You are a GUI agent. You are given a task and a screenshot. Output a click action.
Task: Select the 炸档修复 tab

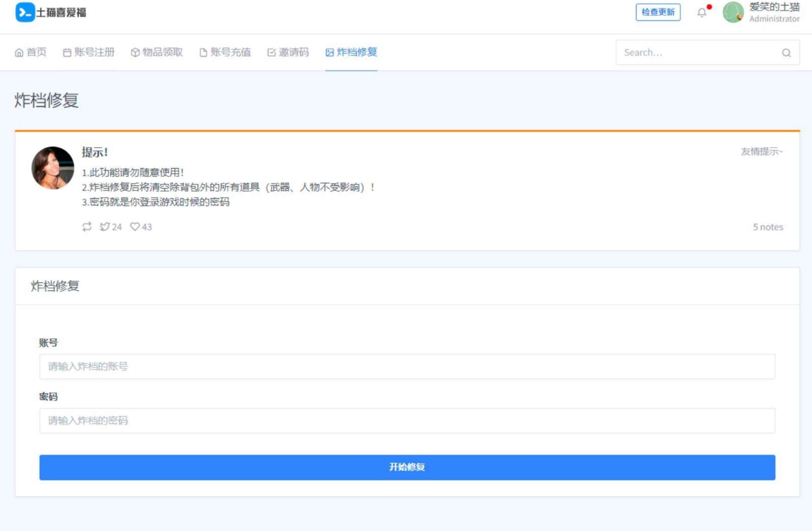[x=350, y=52]
